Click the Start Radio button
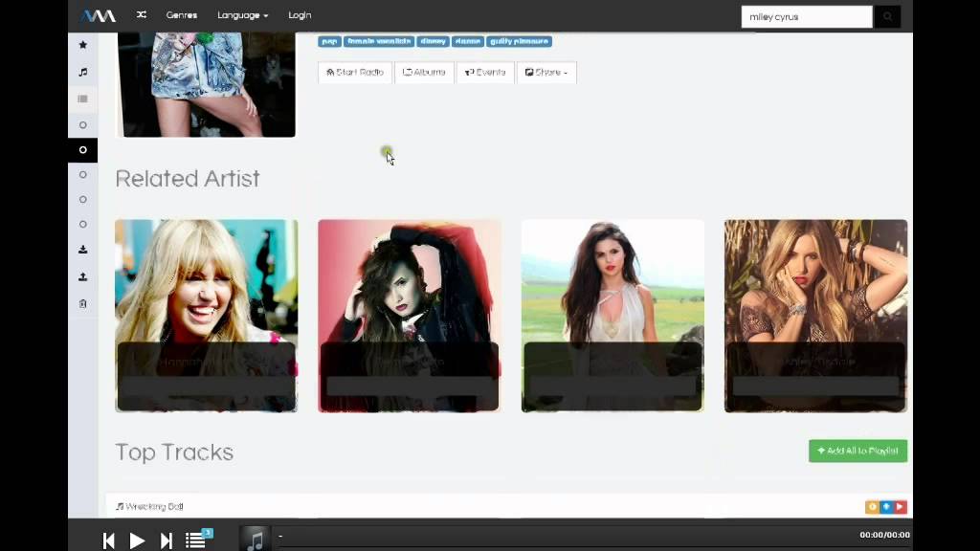This screenshot has height=551, width=980. (355, 73)
